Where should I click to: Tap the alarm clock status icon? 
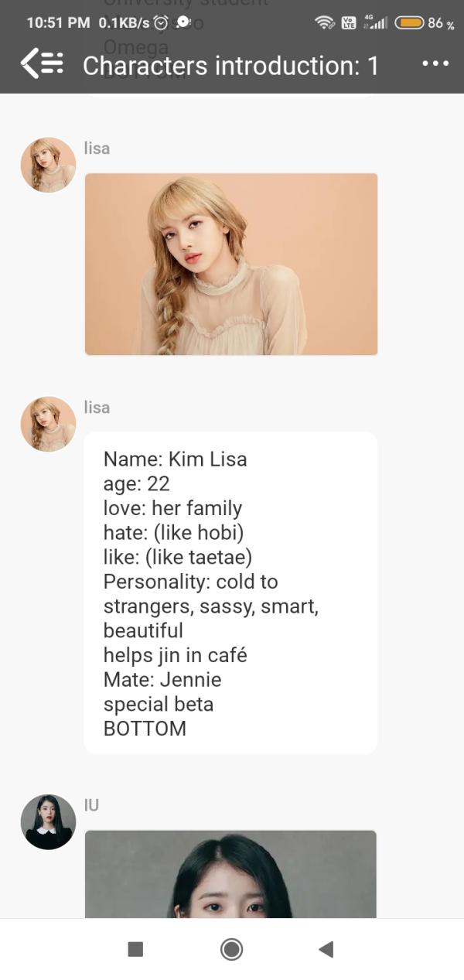161,23
